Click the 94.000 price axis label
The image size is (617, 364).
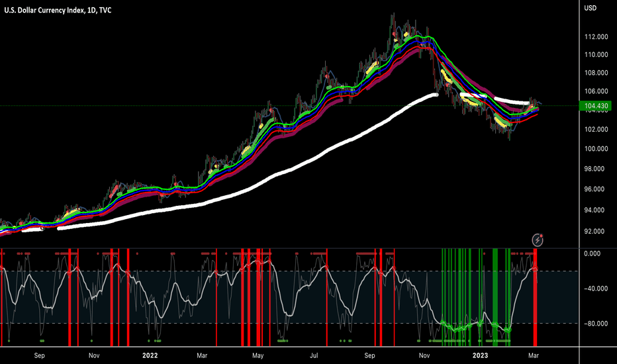click(x=594, y=210)
